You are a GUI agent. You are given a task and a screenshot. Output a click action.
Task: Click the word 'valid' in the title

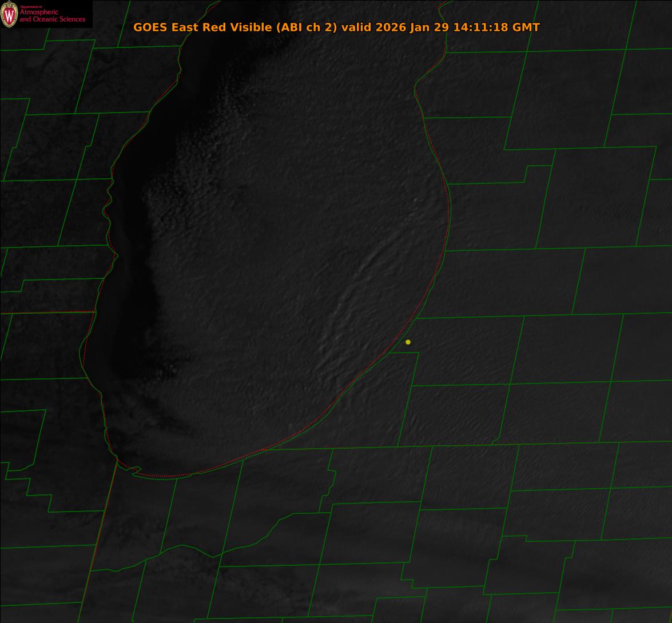[x=357, y=27]
